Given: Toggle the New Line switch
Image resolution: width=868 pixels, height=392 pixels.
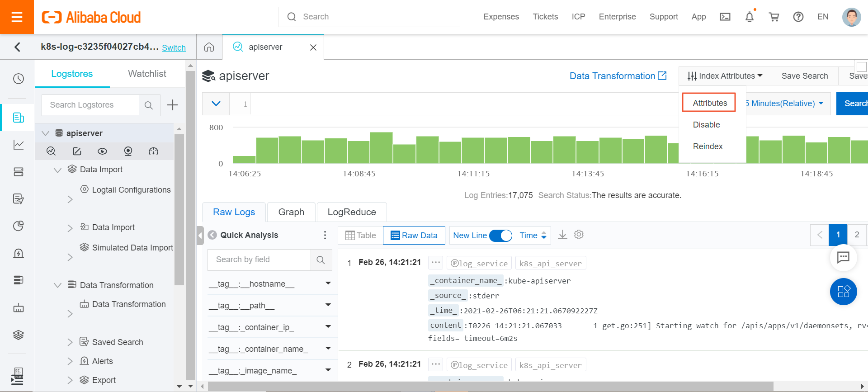Looking at the screenshot, I should click(x=500, y=236).
